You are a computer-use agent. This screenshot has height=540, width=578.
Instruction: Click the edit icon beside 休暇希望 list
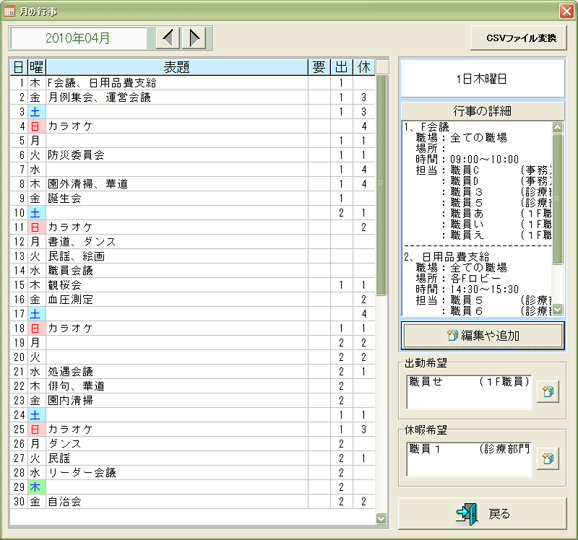(548, 459)
